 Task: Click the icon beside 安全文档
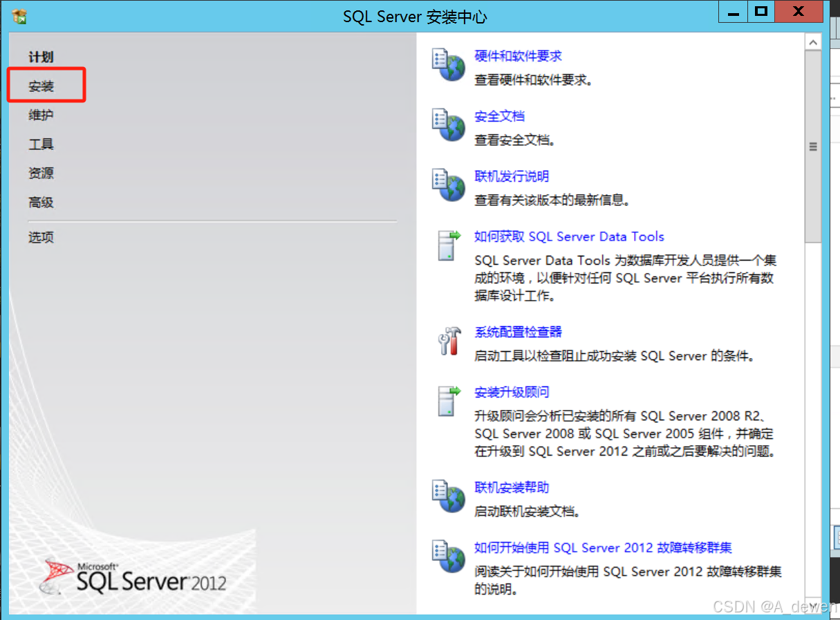point(449,124)
